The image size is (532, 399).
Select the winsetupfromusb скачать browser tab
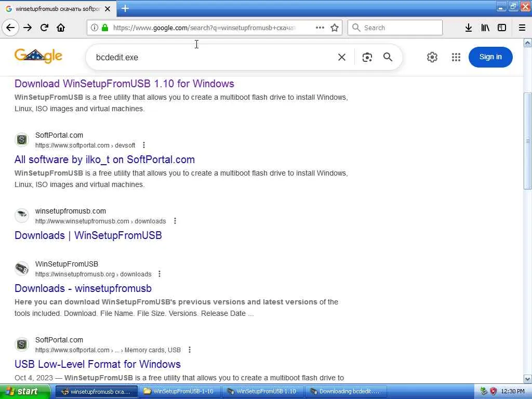[x=58, y=9]
